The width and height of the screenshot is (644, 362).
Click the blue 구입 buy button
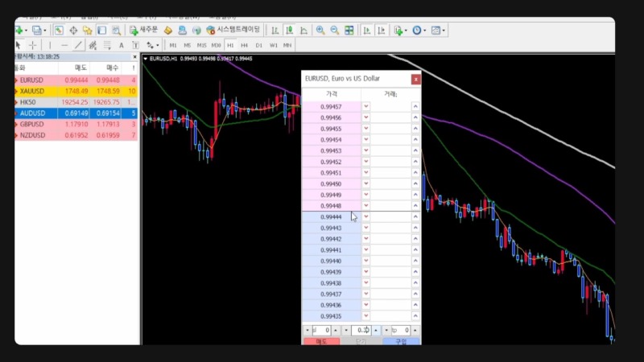pyautogui.click(x=401, y=342)
